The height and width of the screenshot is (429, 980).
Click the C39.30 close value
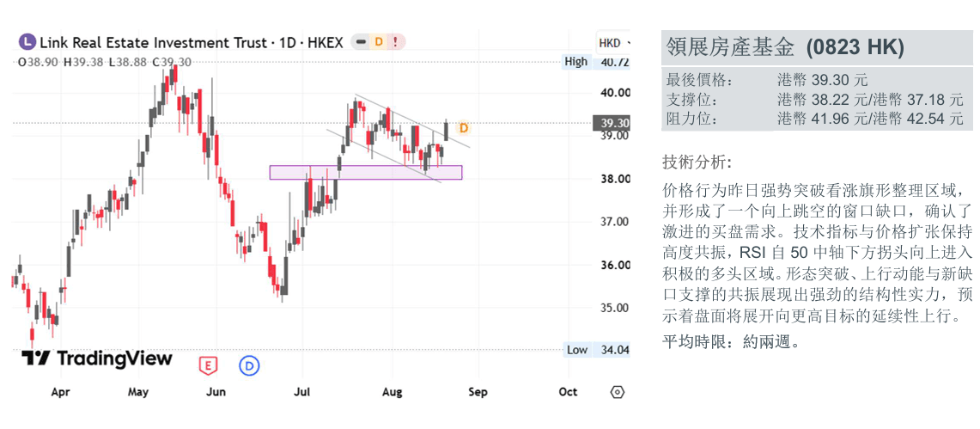pos(171,62)
